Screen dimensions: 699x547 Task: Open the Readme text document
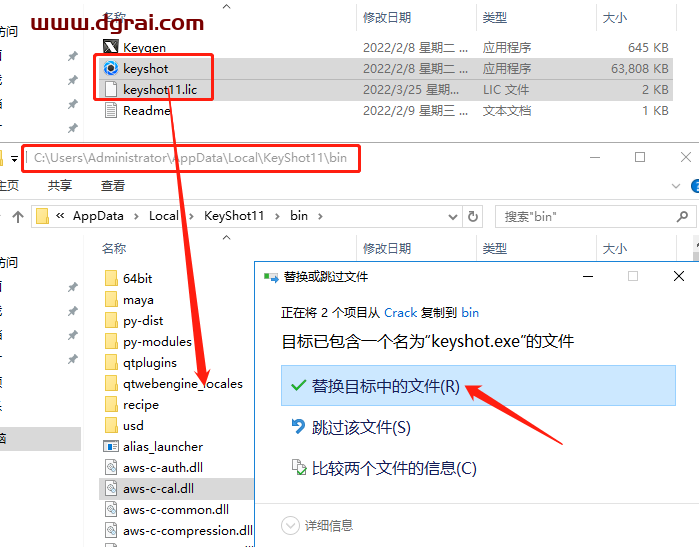146,110
